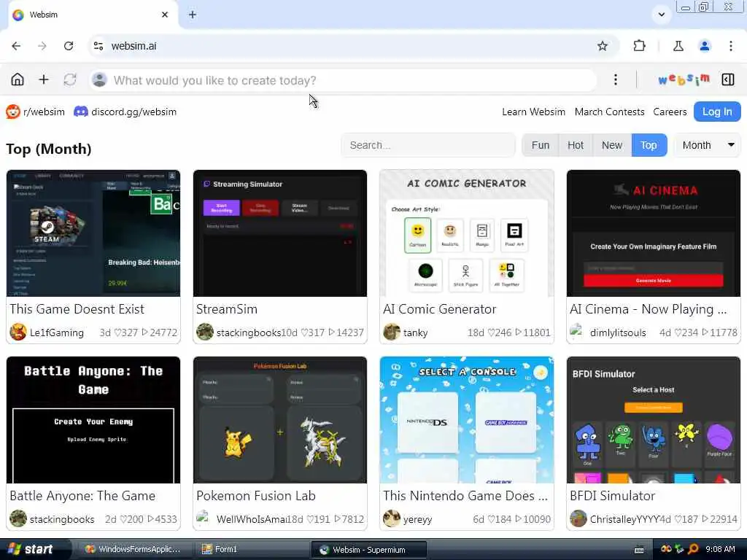The width and height of the screenshot is (747, 560).
Task: Toggle the Websim side panel icon
Action: pos(728,79)
